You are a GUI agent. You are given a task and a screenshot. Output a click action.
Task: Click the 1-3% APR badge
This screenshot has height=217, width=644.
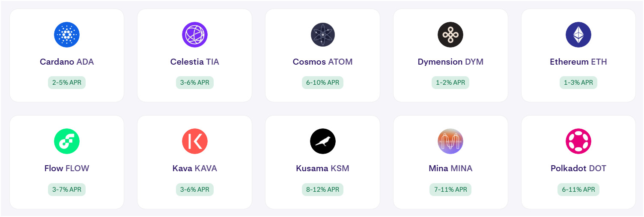coord(578,83)
